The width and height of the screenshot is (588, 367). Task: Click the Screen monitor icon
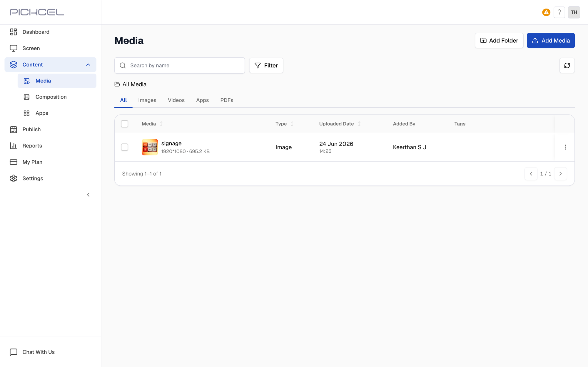pos(14,48)
